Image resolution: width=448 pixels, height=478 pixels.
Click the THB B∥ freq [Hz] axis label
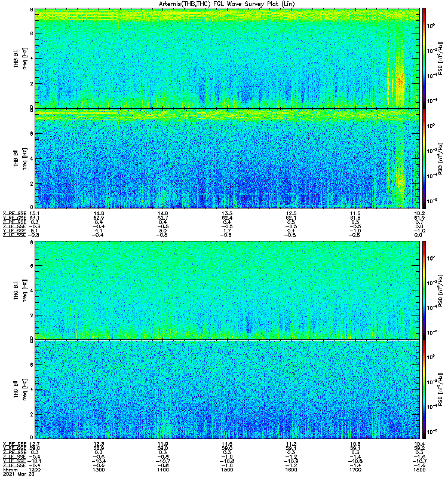[20, 158]
